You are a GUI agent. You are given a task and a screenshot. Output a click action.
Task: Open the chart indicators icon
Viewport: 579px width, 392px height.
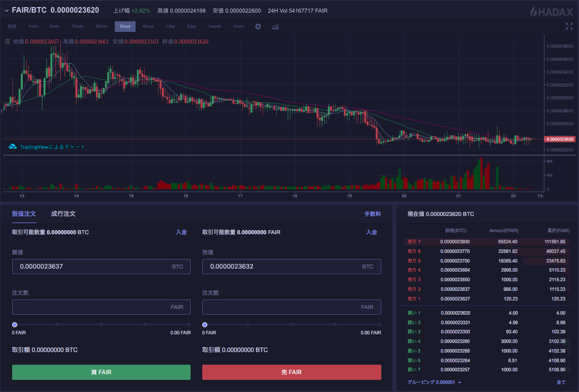point(276,26)
